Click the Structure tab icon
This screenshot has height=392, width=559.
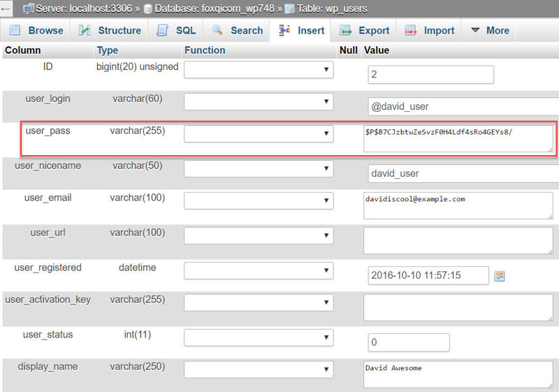click(85, 30)
